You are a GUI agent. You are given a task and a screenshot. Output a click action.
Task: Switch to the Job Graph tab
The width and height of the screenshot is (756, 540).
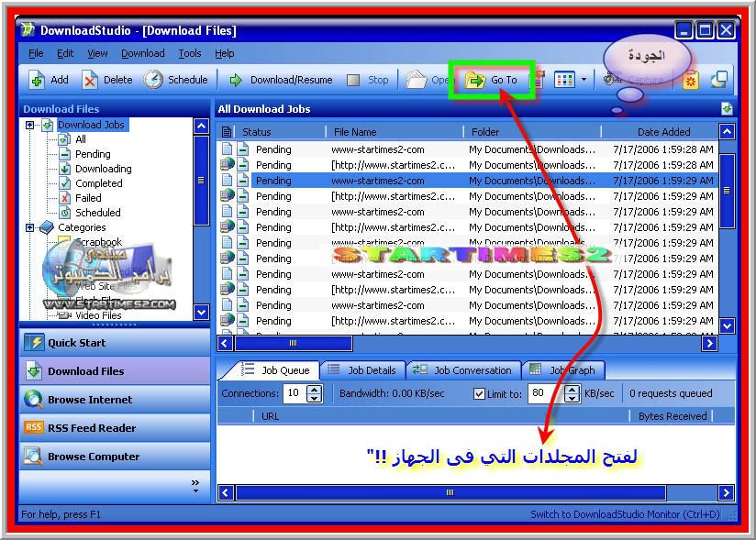tap(563, 370)
